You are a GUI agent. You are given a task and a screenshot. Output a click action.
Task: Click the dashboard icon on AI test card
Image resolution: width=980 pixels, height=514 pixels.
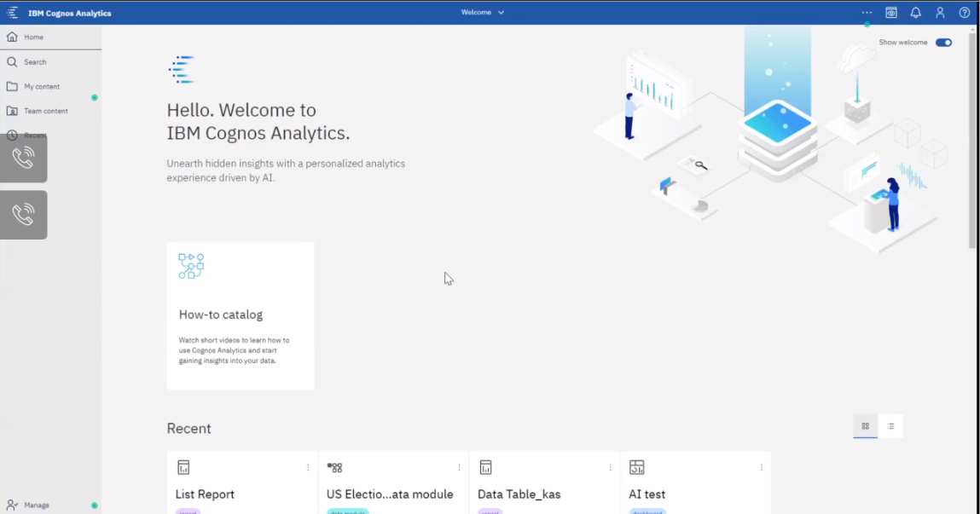click(x=637, y=467)
